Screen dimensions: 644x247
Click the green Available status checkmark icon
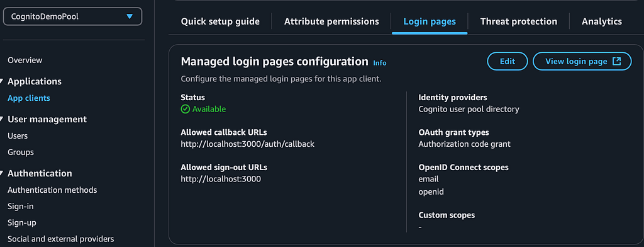click(x=186, y=109)
